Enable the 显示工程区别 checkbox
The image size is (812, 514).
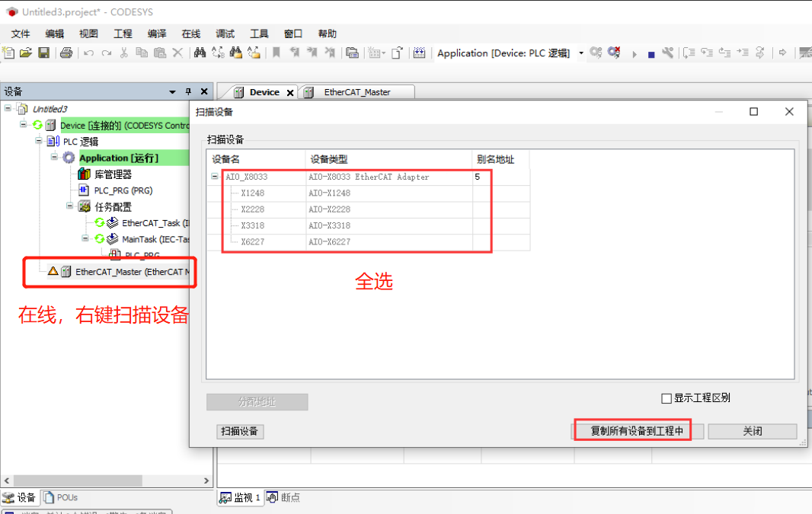[665, 397]
